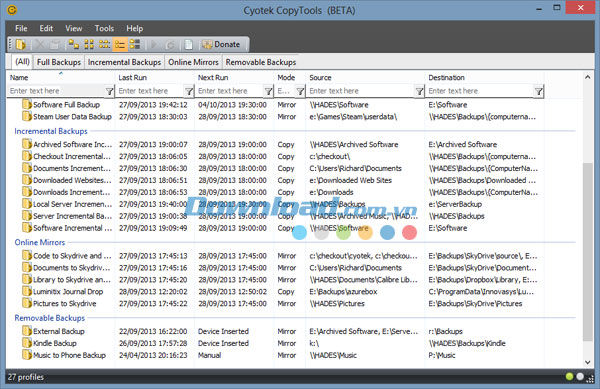Select the highlighted details view icon

[x=120, y=44]
